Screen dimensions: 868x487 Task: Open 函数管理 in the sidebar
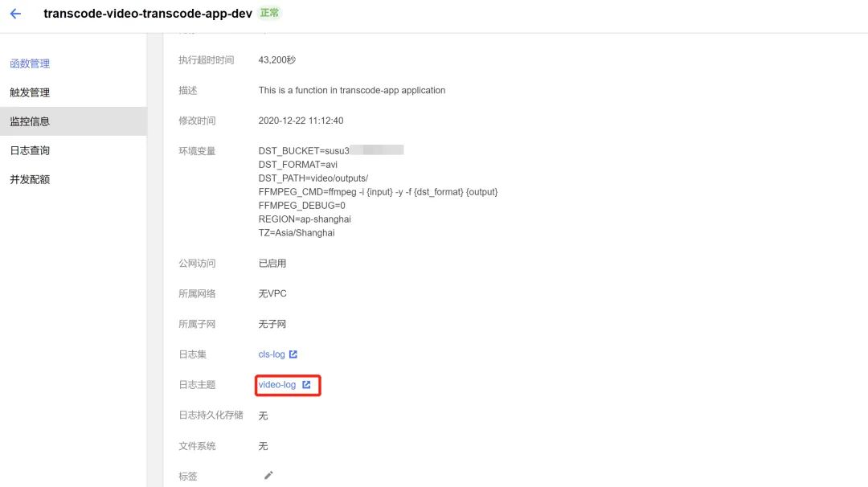coord(30,63)
